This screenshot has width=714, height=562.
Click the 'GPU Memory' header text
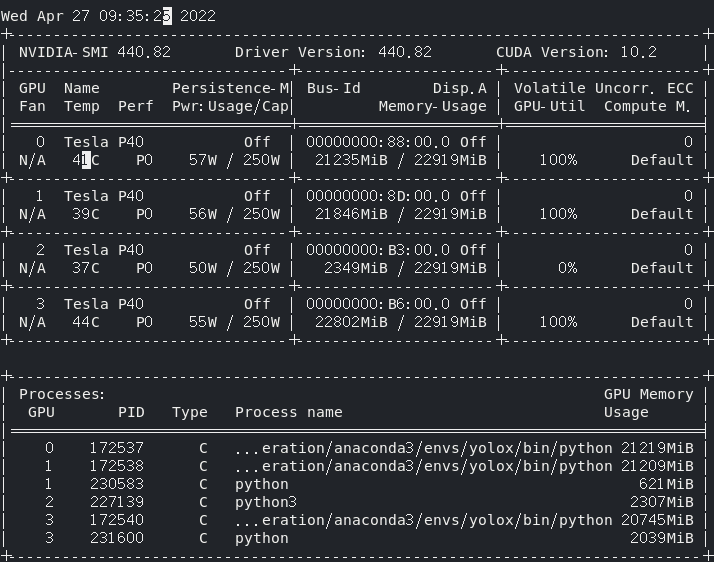click(648, 394)
